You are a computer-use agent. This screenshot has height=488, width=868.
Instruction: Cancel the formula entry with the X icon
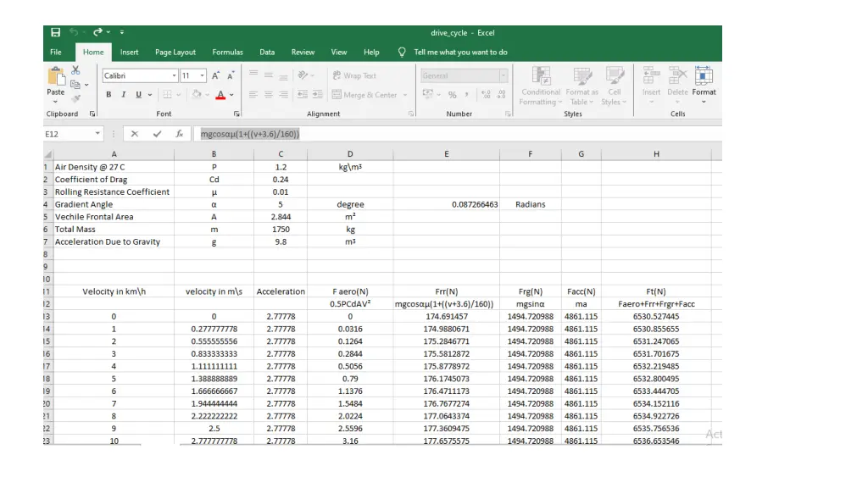click(x=135, y=134)
